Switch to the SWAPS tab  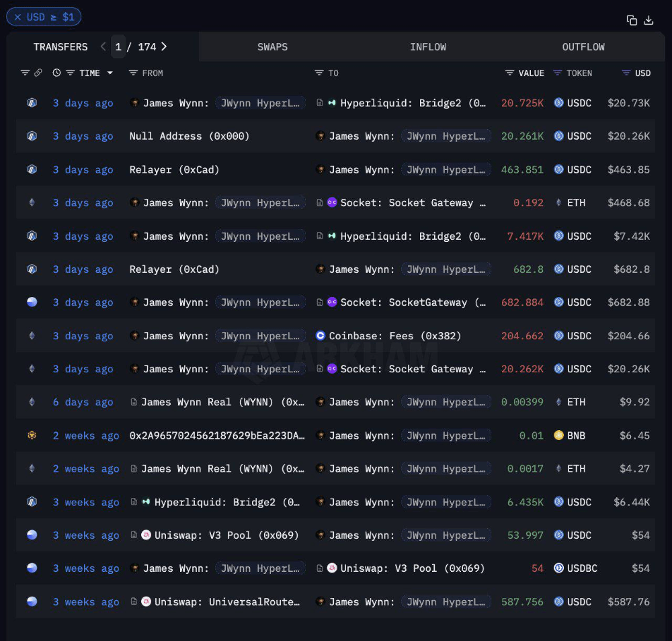[273, 47]
